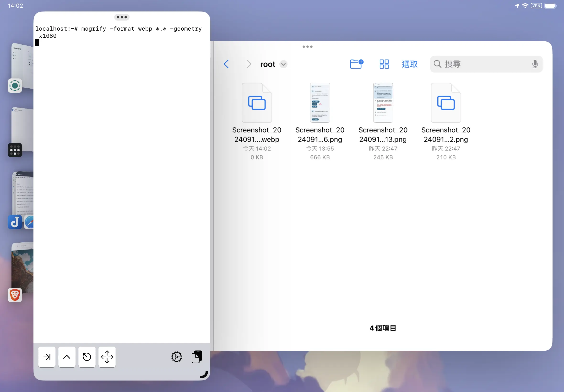Tap the forward chevron in Files toolbar

(249, 64)
